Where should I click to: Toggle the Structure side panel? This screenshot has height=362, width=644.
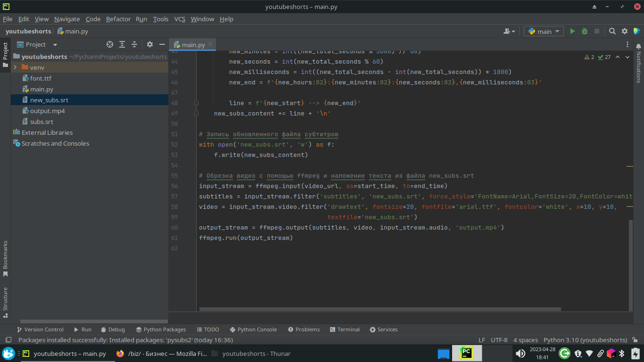5,302
